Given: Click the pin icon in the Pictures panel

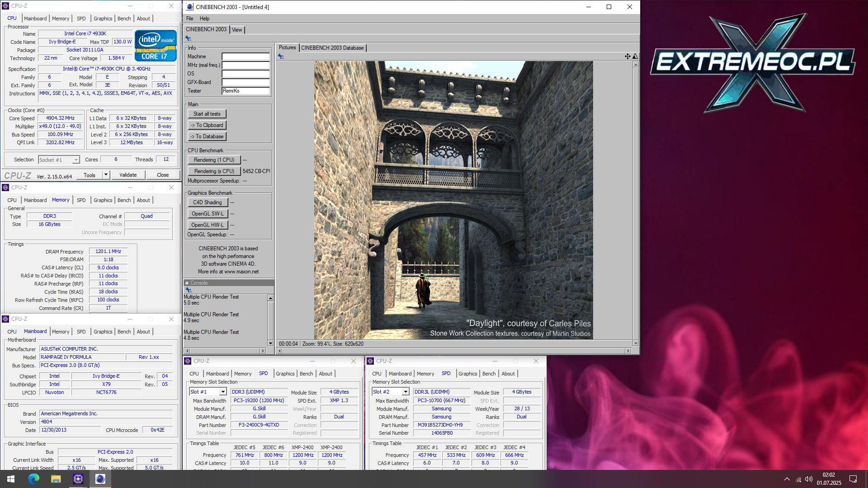Looking at the screenshot, I should (281, 56).
